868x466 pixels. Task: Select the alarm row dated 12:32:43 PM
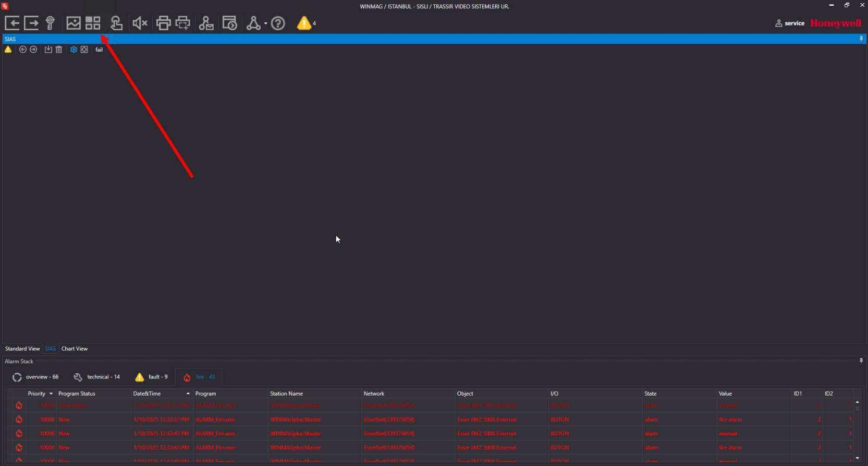coord(431,433)
